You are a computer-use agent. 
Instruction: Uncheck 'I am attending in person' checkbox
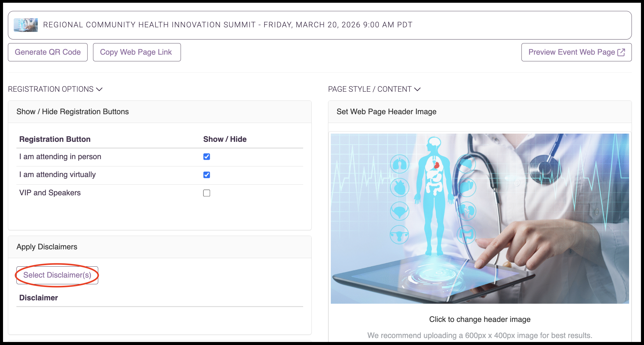(207, 157)
